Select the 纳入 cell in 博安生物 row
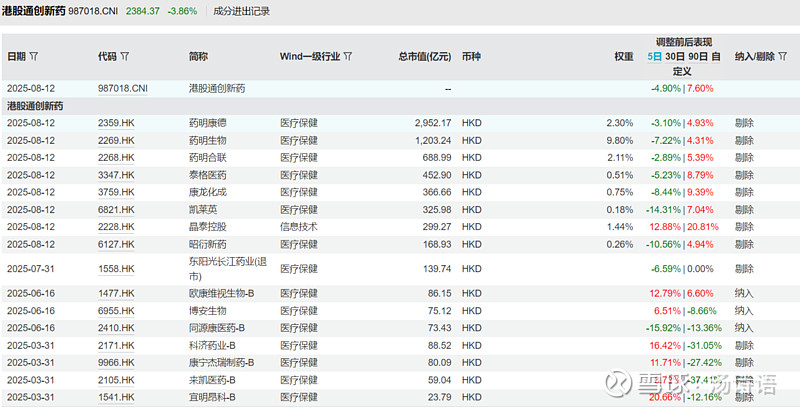This screenshot has width=800, height=409. (744, 311)
